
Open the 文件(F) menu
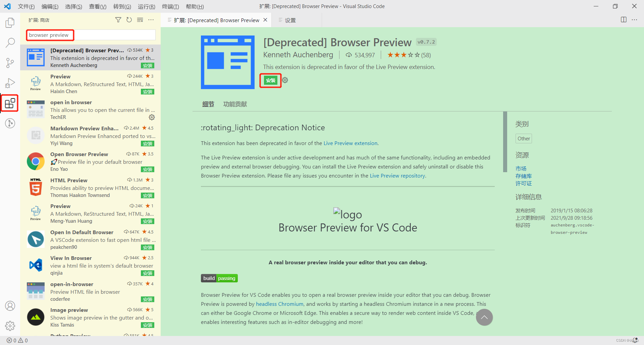[26, 6]
